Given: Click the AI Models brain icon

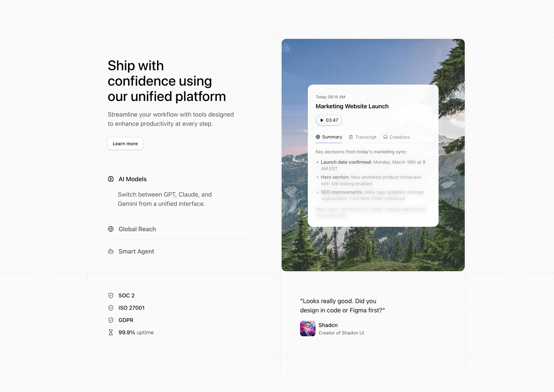Looking at the screenshot, I should 111,179.
